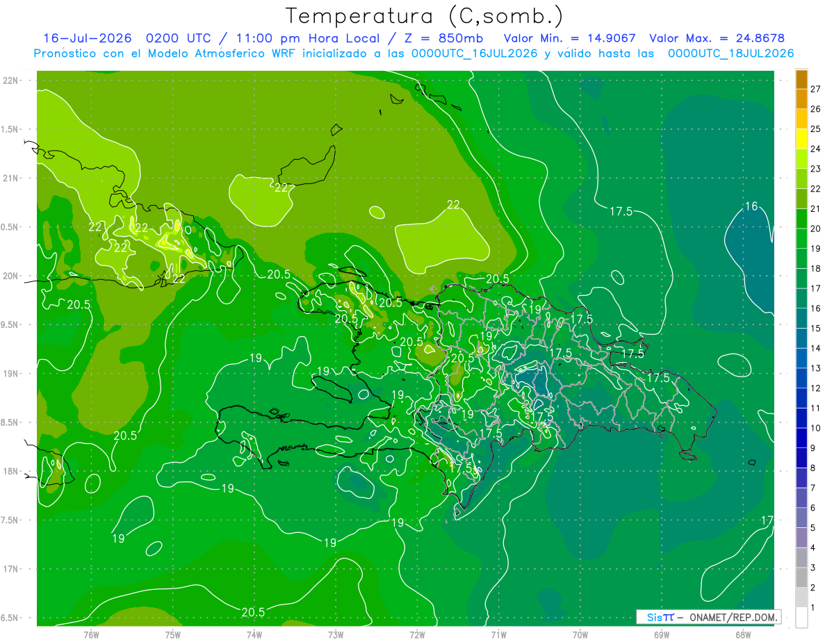
Task: Click colorbar scale value "13"
Action: coord(816,368)
